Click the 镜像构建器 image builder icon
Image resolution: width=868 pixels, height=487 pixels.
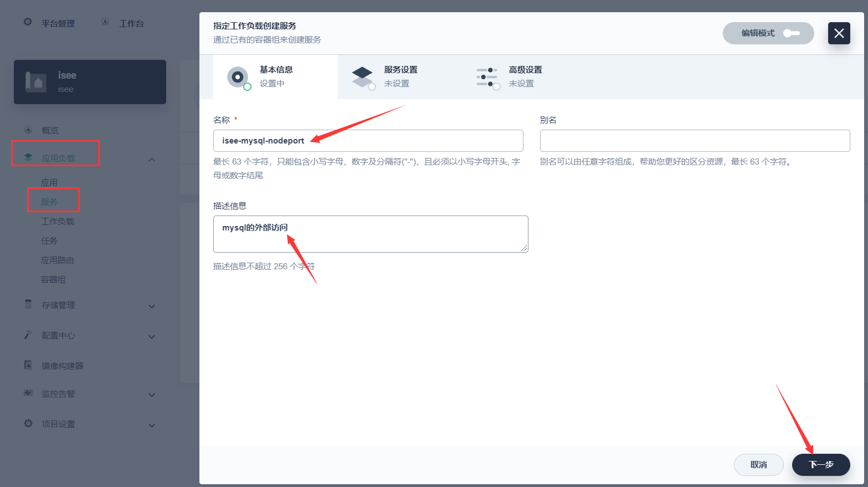(27, 365)
